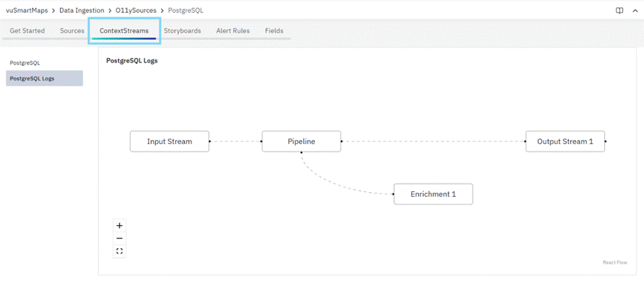
Task: Navigate to vuSmartMaps breadcrumb
Action: pyautogui.click(x=26, y=11)
